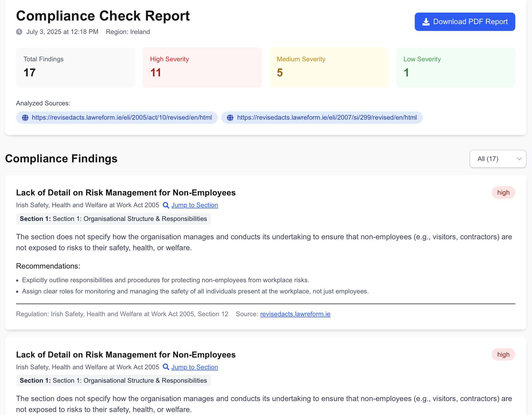Click the high badge on second finding
Screen dimensions: 532x415
[x=503, y=355]
